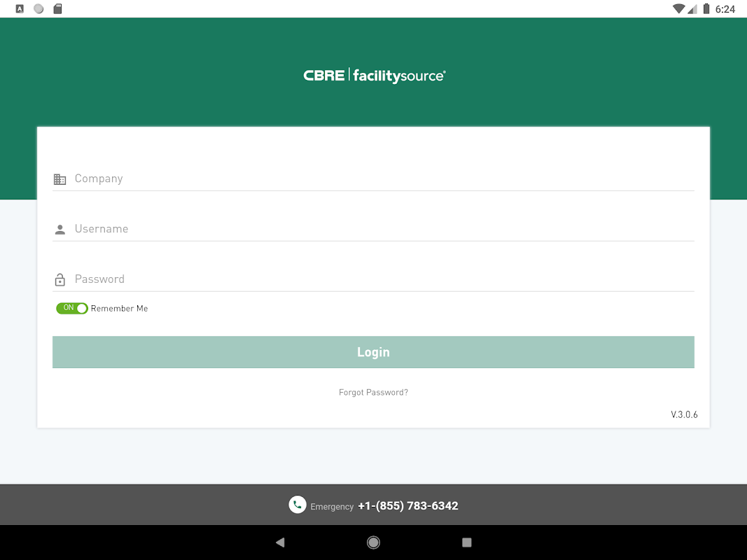747x560 pixels.
Task: Click the 6:24 clock in status bar
Action: click(725, 9)
